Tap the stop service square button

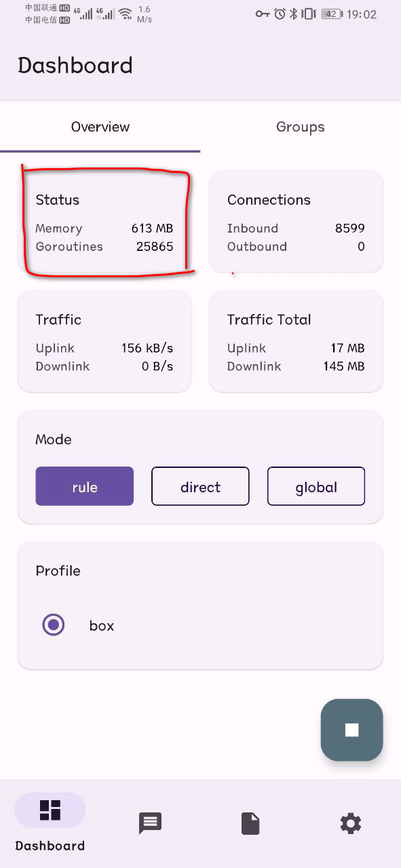point(351,730)
